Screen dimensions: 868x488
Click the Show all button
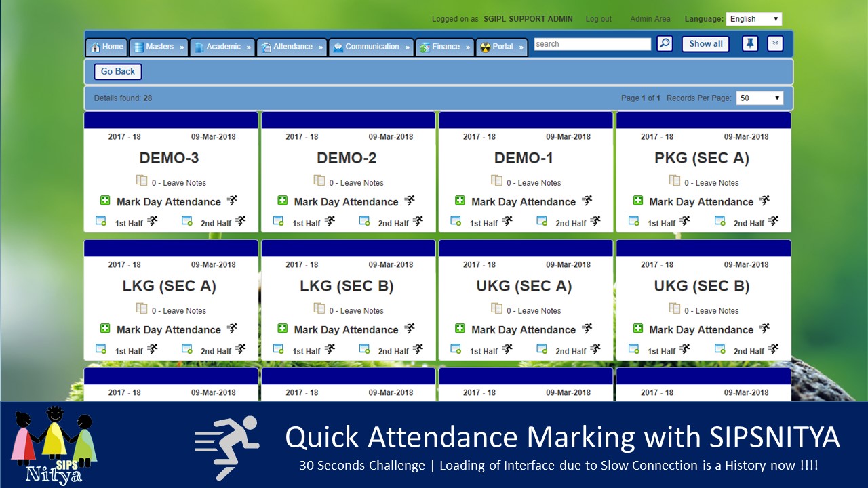706,44
